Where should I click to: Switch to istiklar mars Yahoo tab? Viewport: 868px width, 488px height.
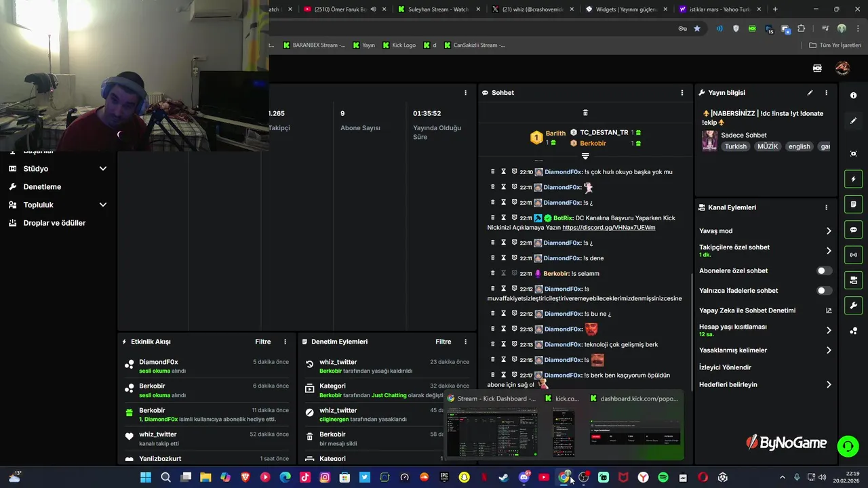(719, 9)
